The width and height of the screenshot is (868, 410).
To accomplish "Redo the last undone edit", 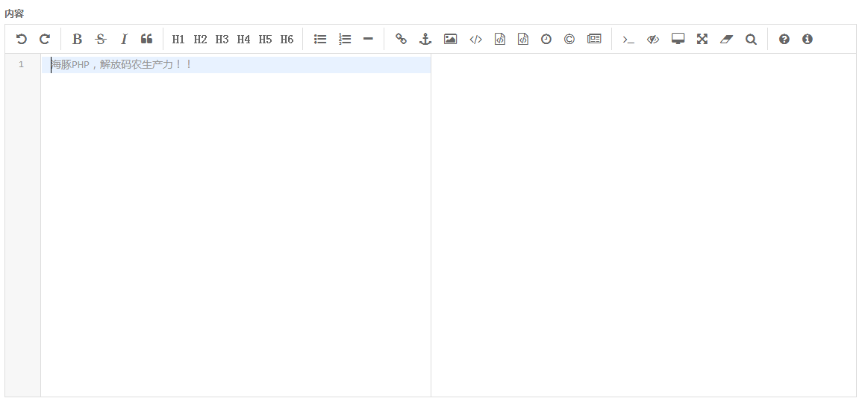I will click(45, 39).
